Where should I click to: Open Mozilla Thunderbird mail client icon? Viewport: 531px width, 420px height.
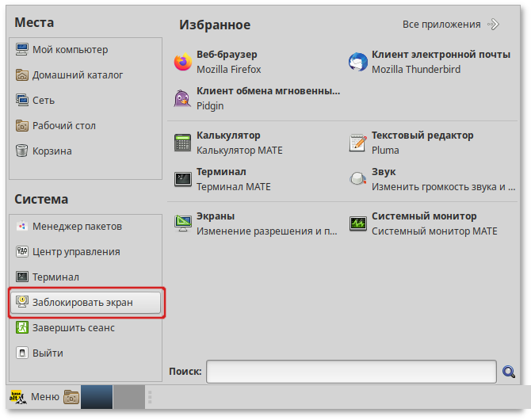tap(358, 62)
